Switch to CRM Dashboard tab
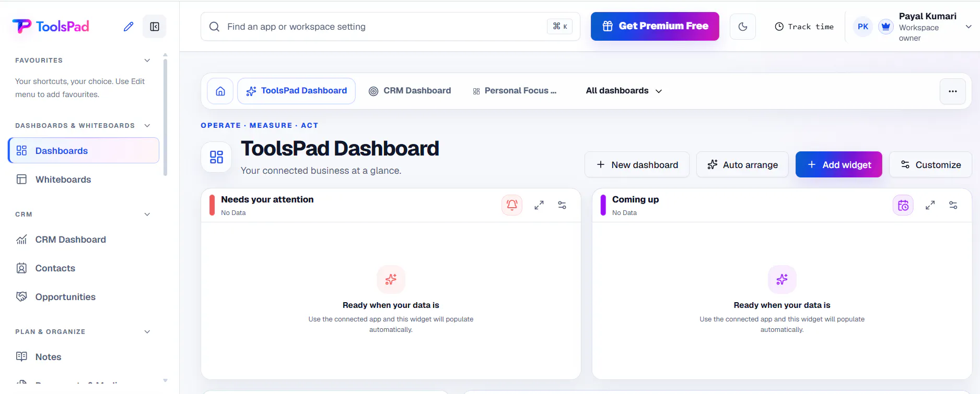Screen dimensions: 980x394 point(410,91)
